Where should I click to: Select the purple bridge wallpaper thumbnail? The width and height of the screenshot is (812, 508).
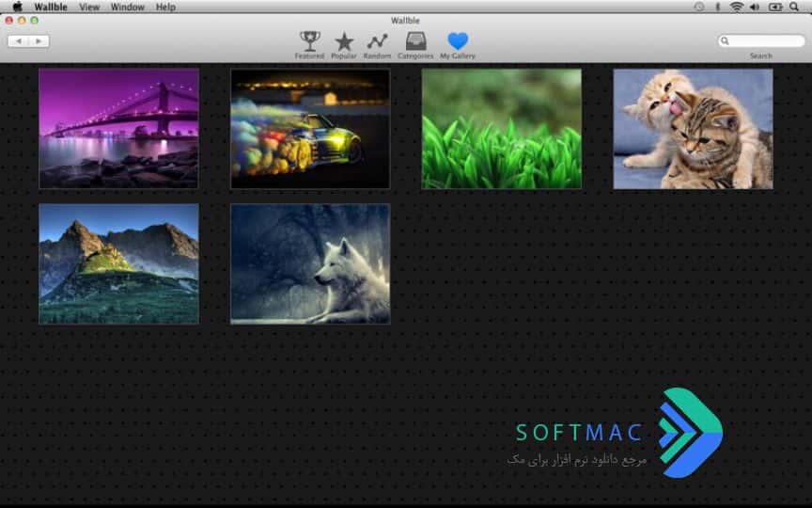pyautogui.click(x=118, y=129)
